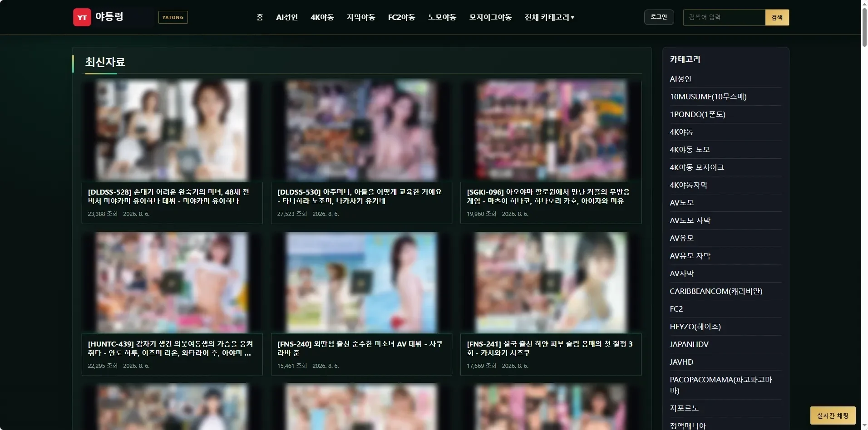Open FC2야동 in the top navigation
Image resolution: width=868 pixels, height=430 pixels.
pyautogui.click(x=402, y=17)
